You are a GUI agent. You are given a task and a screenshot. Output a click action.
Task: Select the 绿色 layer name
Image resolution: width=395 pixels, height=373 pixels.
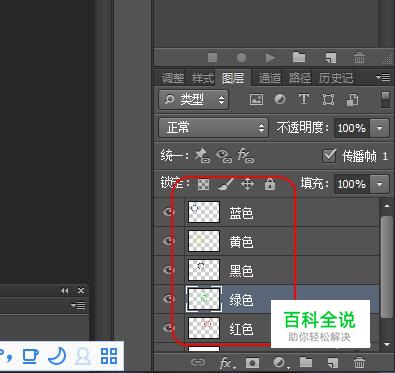tap(241, 300)
